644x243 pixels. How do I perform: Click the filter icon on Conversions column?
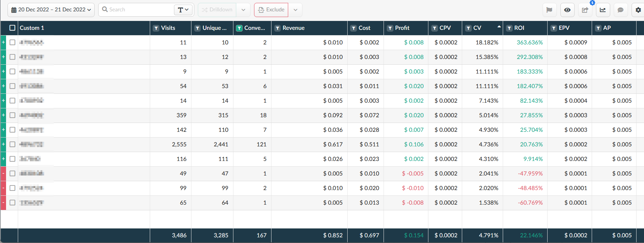(239, 28)
